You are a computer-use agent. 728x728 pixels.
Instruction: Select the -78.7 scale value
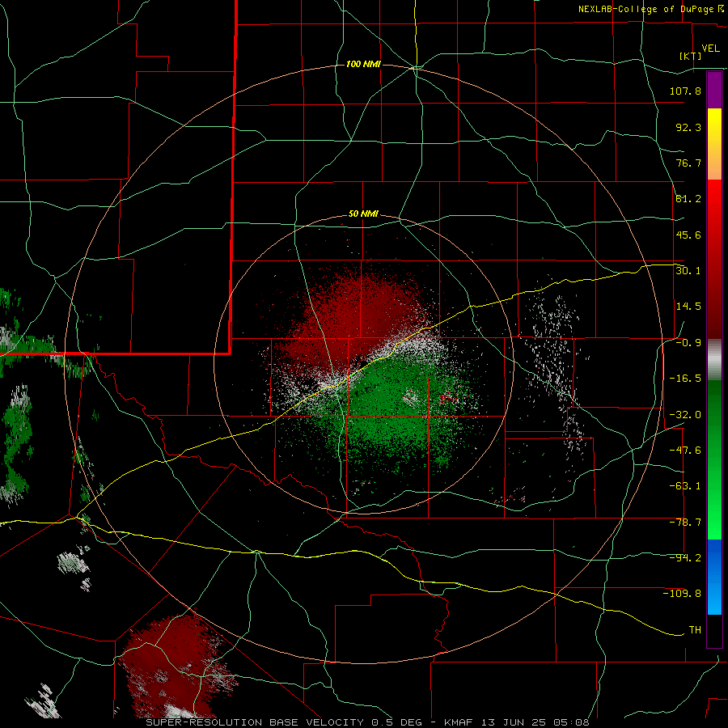685,523
